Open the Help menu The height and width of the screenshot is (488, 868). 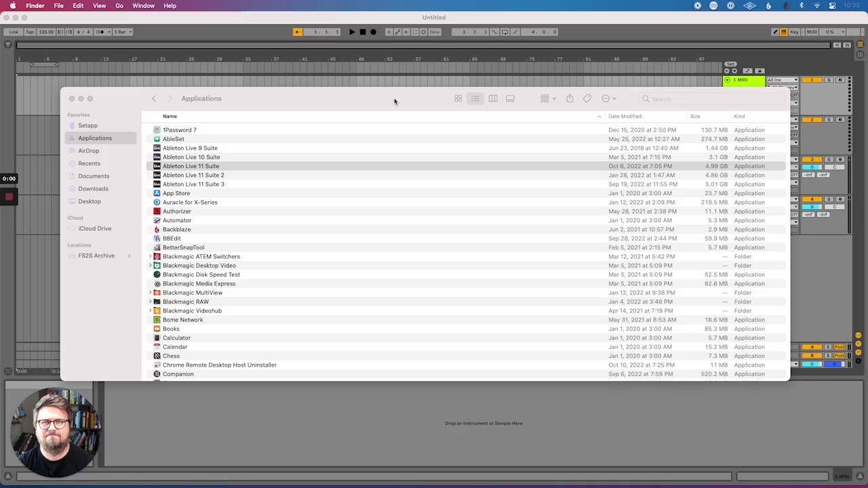170,6
